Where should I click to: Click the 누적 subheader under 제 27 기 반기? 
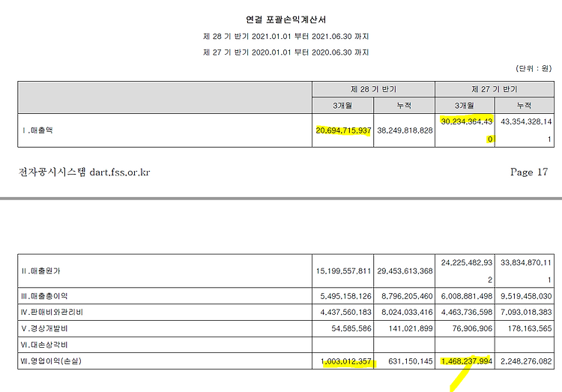pyautogui.click(x=524, y=106)
